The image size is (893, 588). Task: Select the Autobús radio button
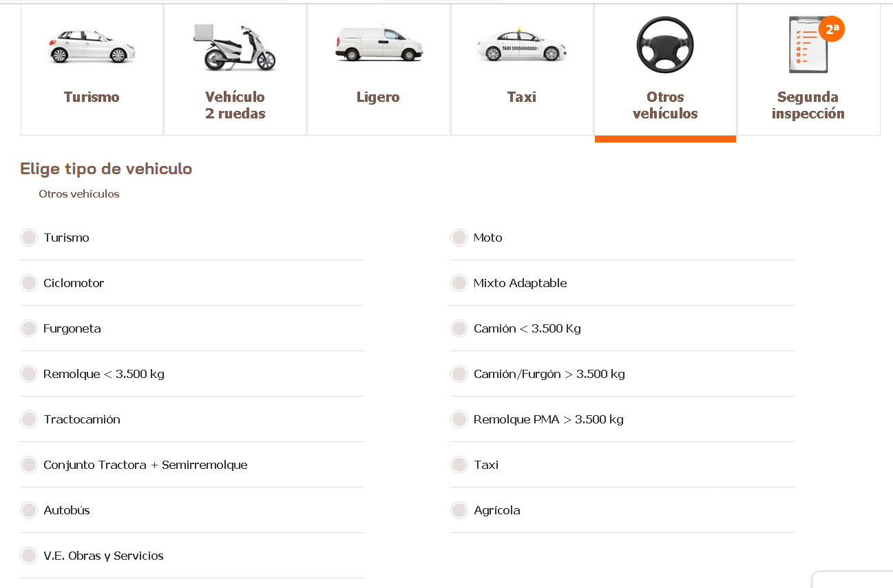[x=29, y=510]
